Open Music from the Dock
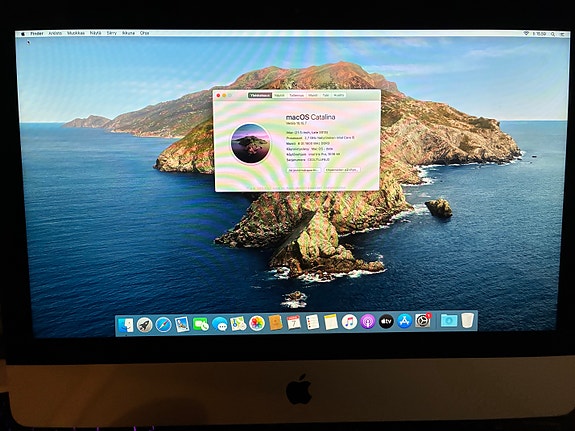Viewport: 575px width, 431px height. pos(349,322)
